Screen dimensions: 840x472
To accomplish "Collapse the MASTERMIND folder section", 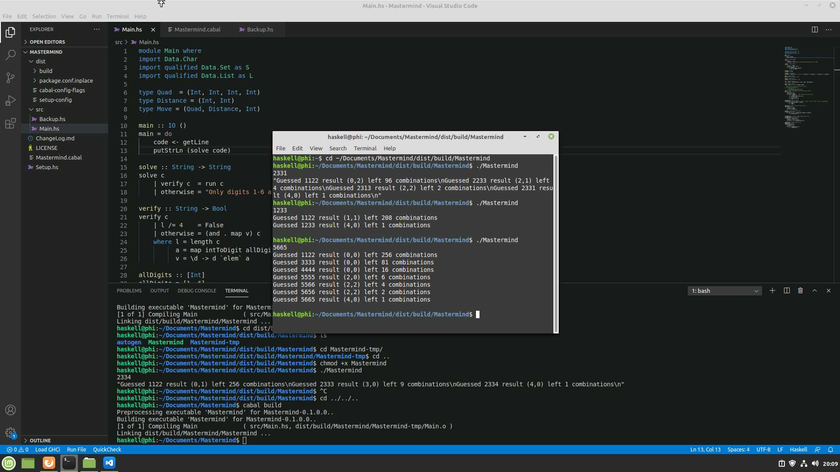I will 64,52.
